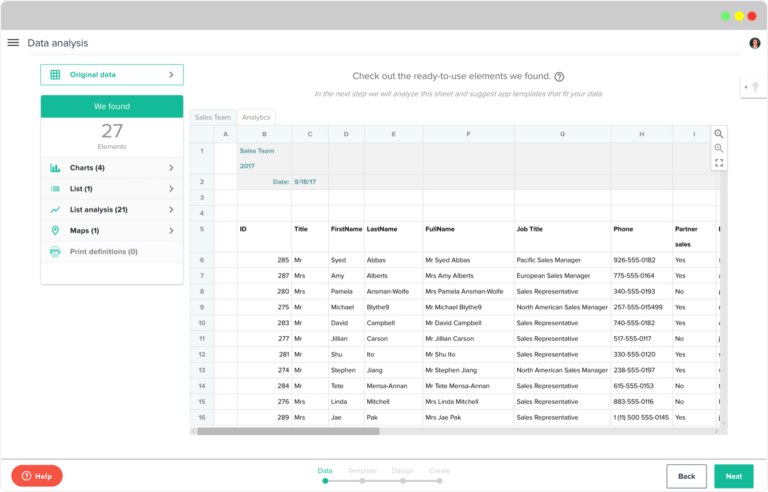This screenshot has width=768, height=492.
Task: Click the Charts bar graph icon
Action: pos(55,168)
